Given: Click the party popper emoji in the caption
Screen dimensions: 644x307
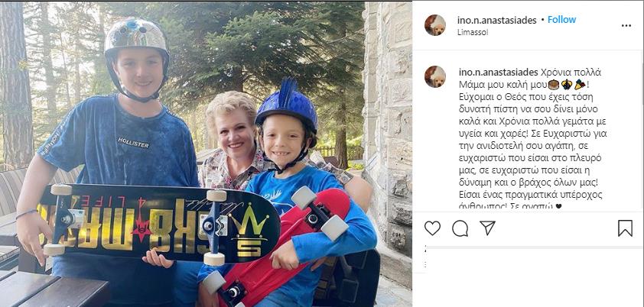Looking at the screenshot, I should (580, 85).
